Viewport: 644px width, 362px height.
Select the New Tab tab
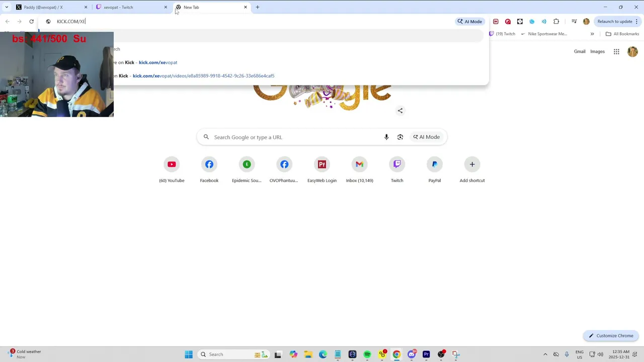[211, 7]
